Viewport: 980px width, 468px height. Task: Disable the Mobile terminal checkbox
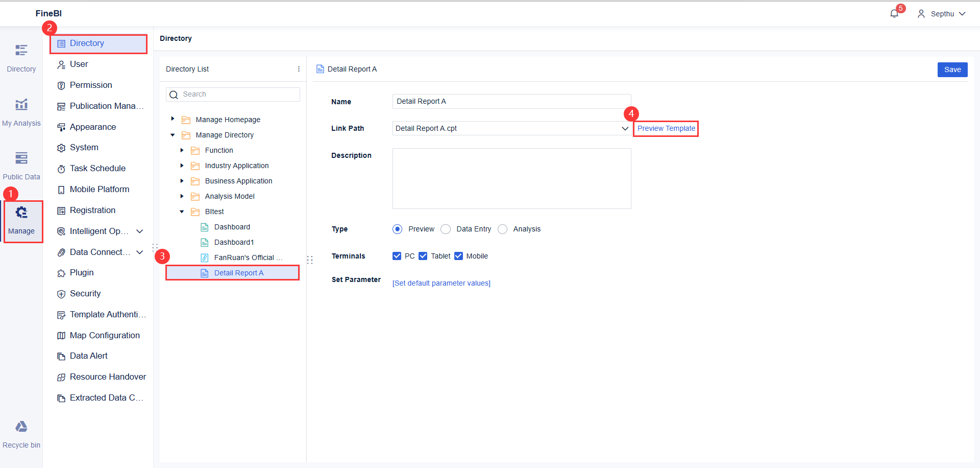pyautogui.click(x=458, y=255)
